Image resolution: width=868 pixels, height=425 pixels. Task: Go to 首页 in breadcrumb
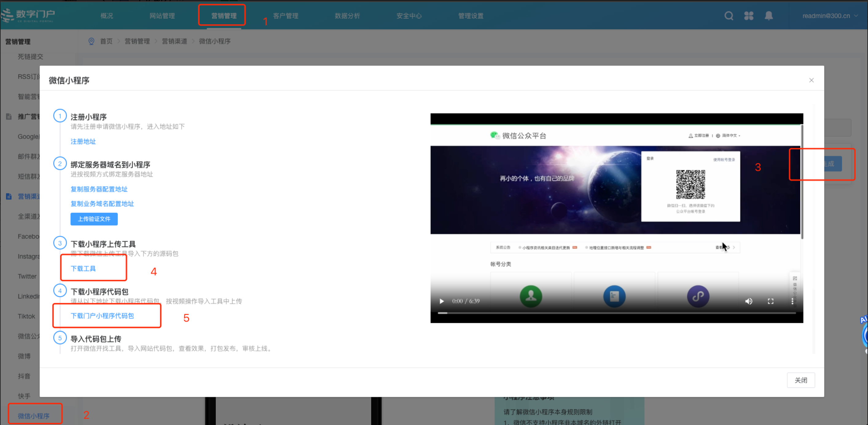pyautogui.click(x=106, y=41)
